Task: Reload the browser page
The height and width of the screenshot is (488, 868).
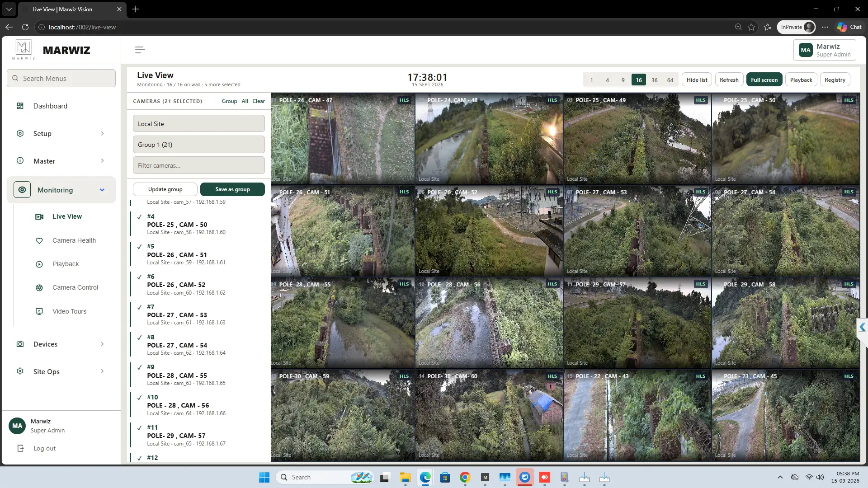Action: 25,27
